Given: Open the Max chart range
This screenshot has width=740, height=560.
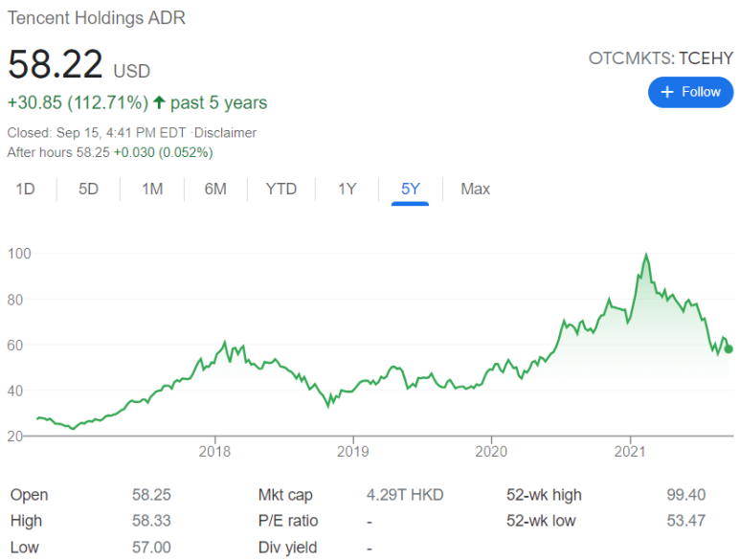Looking at the screenshot, I should pos(475,190).
